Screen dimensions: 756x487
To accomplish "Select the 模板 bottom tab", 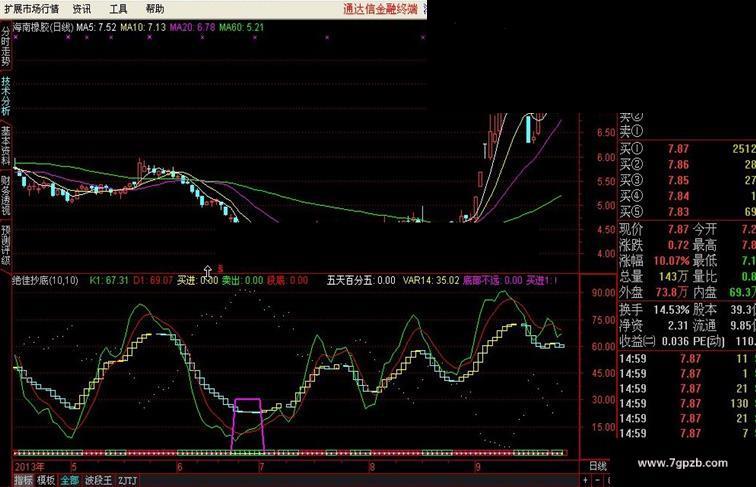I will tap(46, 480).
